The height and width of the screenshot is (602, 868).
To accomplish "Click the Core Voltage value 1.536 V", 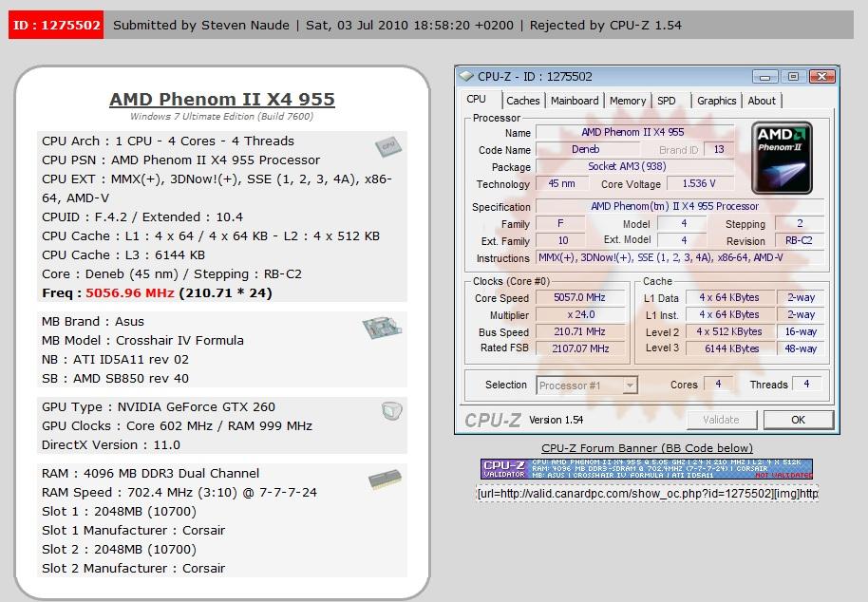I will coord(700,183).
